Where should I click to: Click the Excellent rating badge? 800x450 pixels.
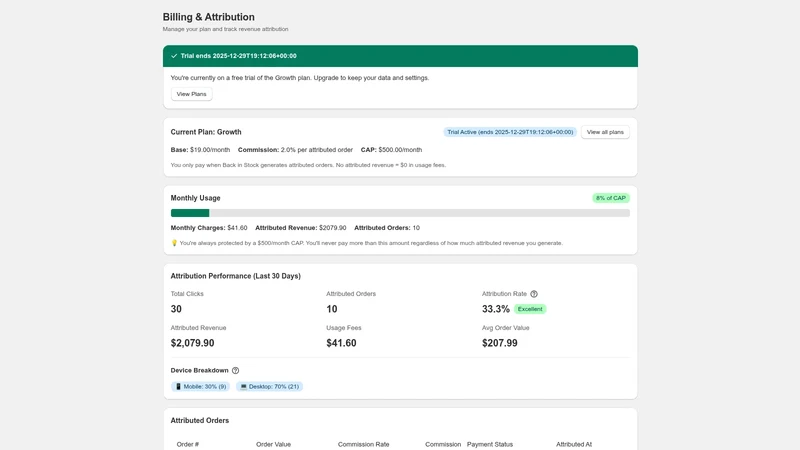(x=530, y=309)
